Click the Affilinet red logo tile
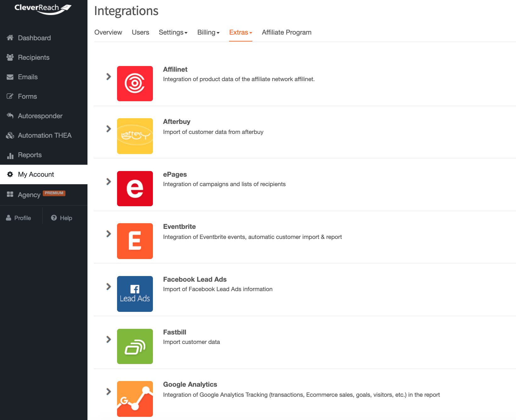The image size is (516, 420). (135, 84)
